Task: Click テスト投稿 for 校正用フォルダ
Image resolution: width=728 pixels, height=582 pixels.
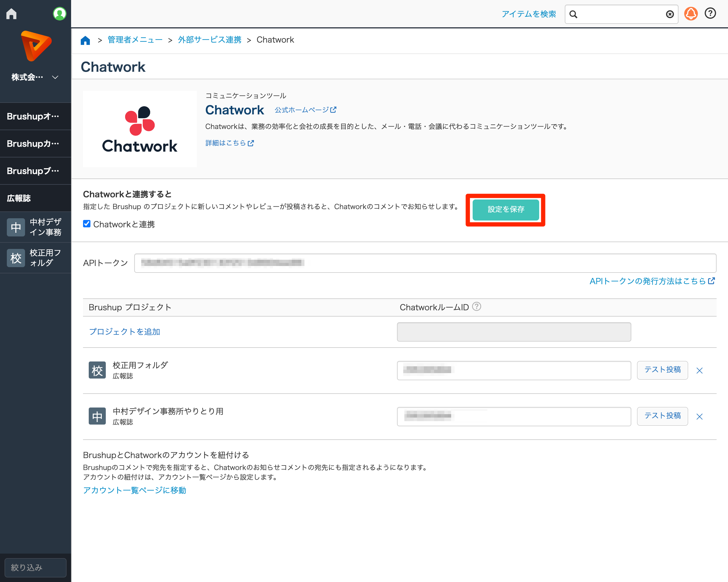Action: click(662, 370)
